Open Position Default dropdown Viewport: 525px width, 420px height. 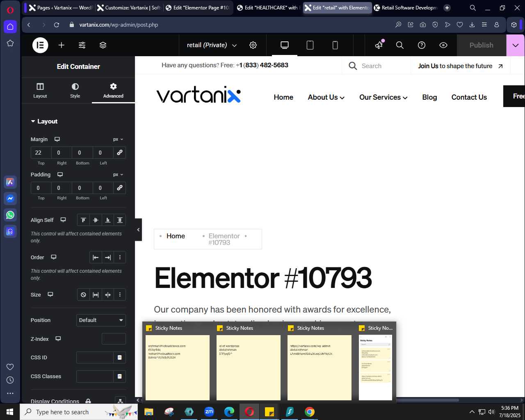pyautogui.click(x=101, y=320)
